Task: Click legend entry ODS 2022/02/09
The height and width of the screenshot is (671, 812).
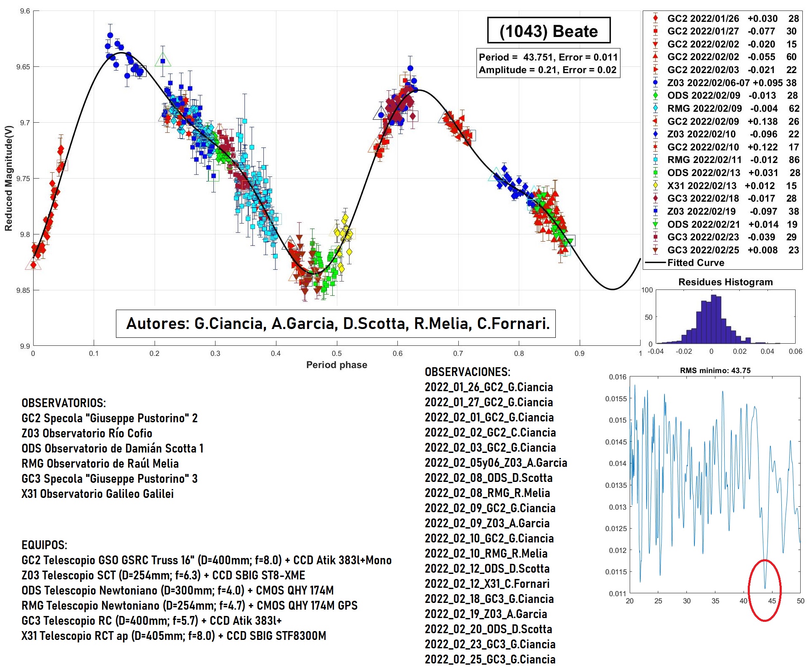Action: tap(725, 95)
